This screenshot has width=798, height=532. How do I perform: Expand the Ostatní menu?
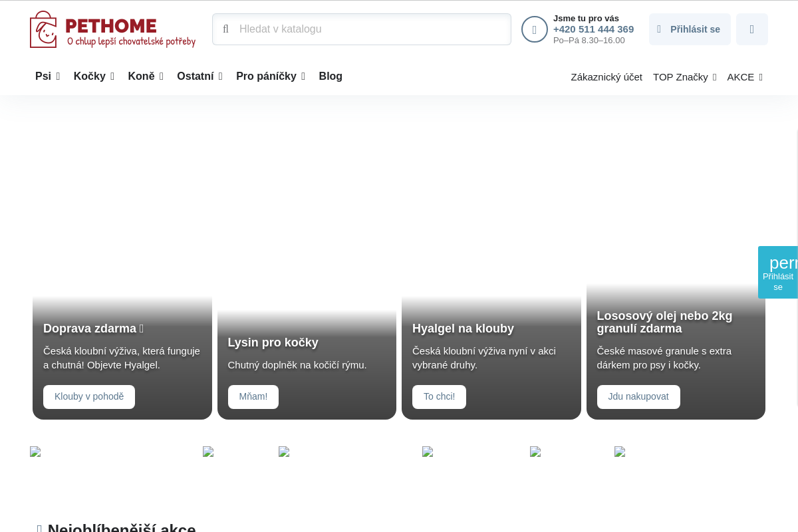tap(199, 76)
